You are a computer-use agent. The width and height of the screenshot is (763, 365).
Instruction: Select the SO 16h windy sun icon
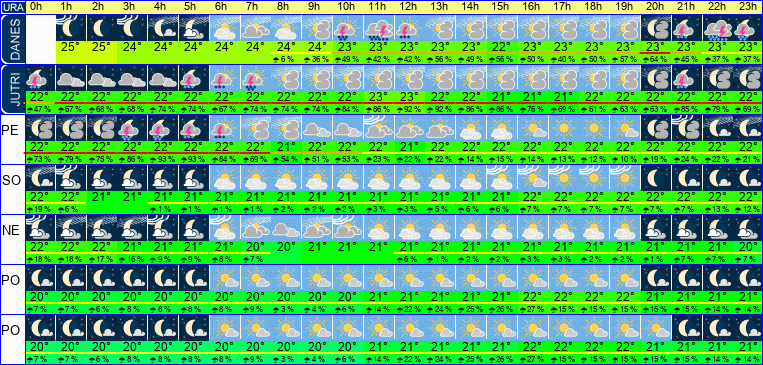(x=532, y=177)
